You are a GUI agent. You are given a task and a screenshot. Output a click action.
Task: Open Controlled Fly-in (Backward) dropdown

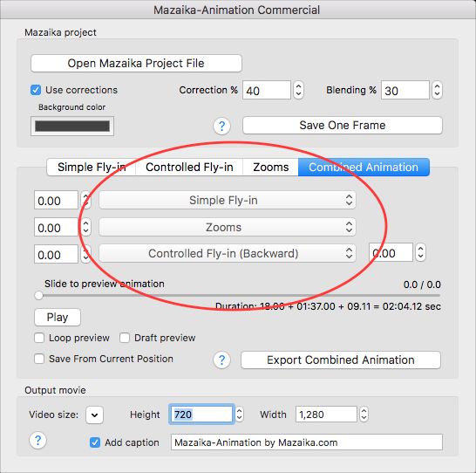[228, 253]
